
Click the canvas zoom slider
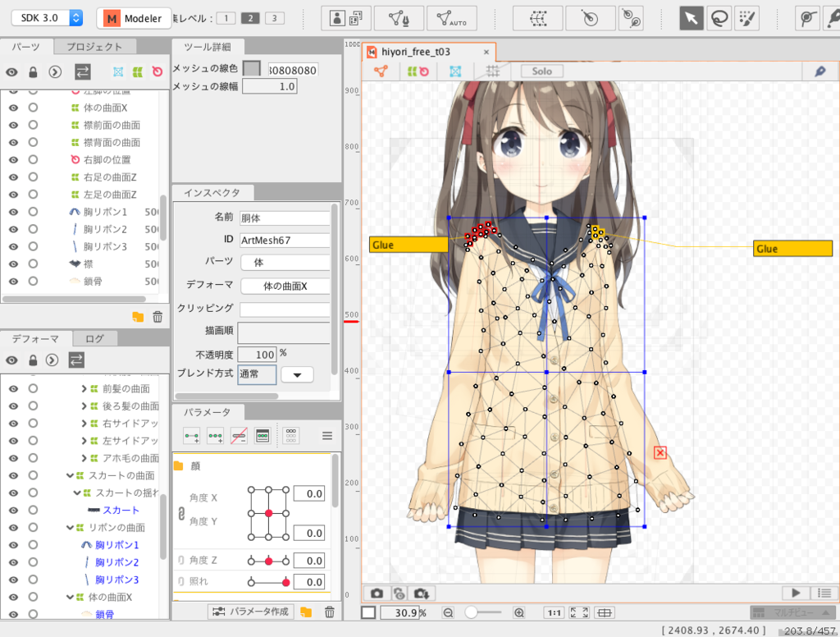[x=482, y=612]
